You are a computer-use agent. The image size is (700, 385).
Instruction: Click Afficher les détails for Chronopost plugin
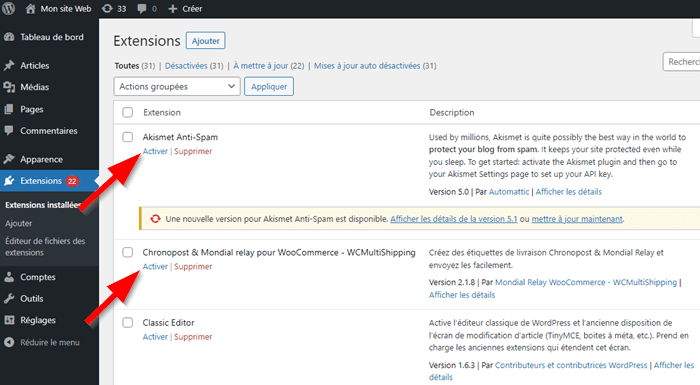point(462,295)
